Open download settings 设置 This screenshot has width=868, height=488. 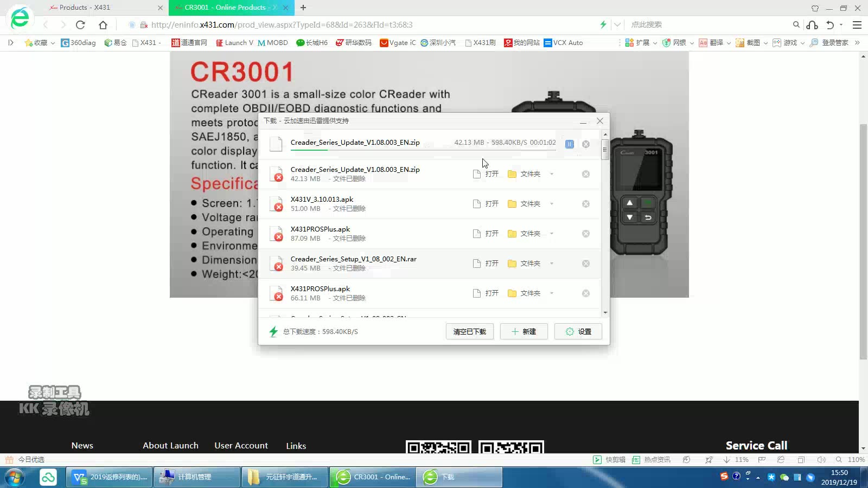[x=578, y=331]
